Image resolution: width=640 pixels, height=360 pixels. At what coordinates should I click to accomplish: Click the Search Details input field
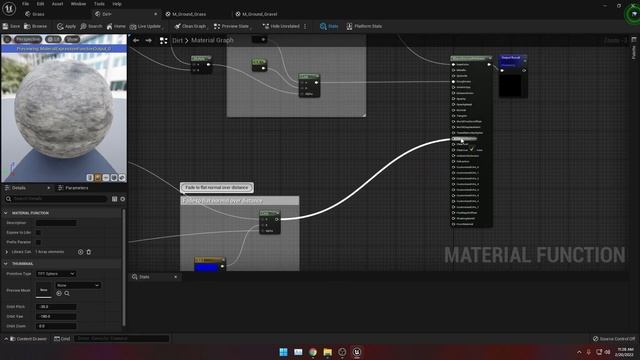56,199
